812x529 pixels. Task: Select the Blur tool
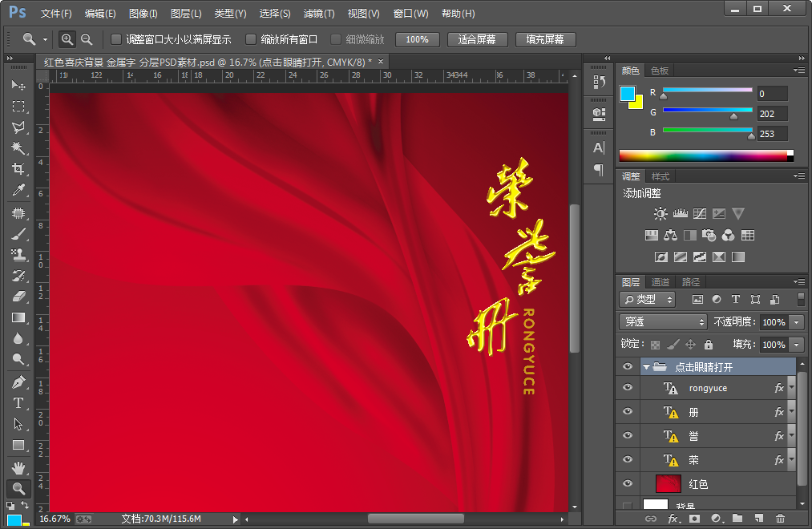click(x=18, y=338)
